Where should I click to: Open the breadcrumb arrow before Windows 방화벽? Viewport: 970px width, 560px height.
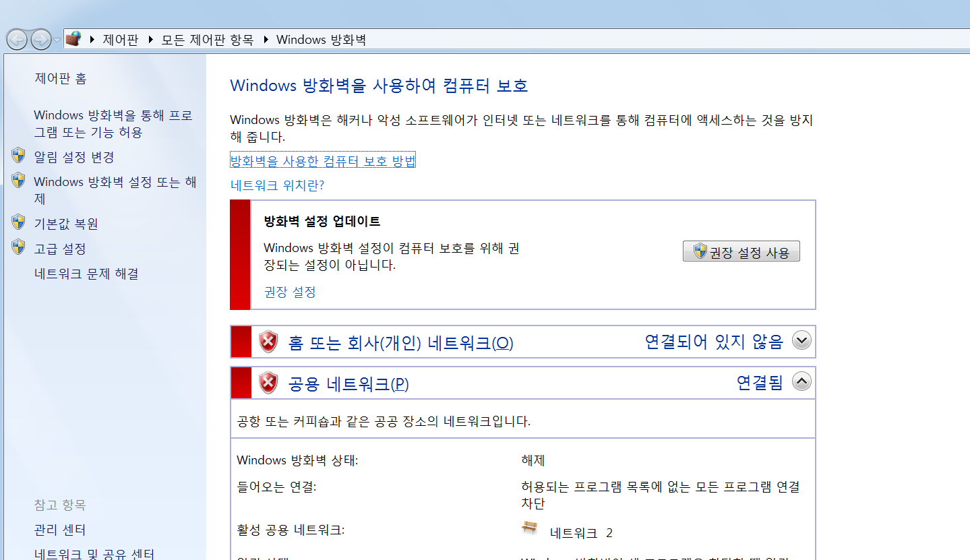point(265,40)
